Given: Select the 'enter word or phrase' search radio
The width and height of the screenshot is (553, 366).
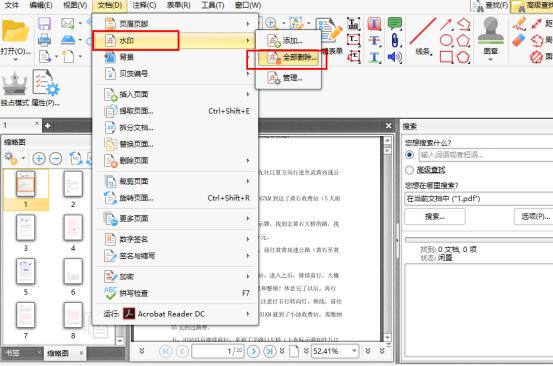Looking at the screenshot, I should [x=409, y=154].
